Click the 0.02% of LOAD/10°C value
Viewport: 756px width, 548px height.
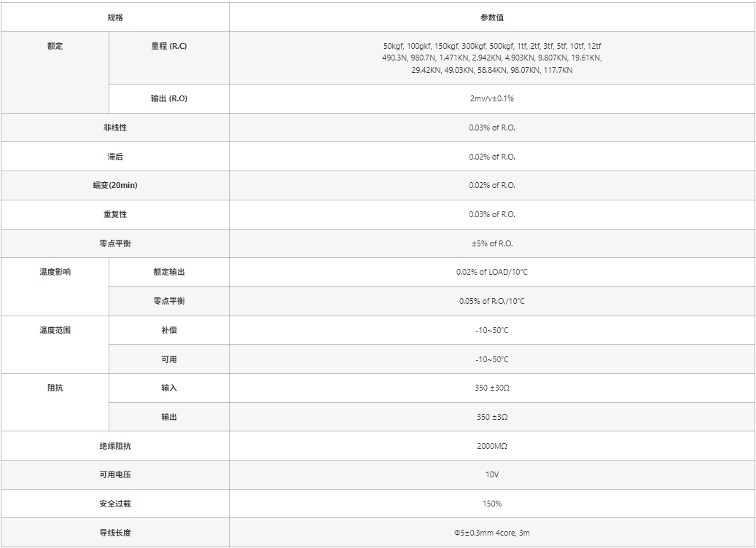point(492,272)
